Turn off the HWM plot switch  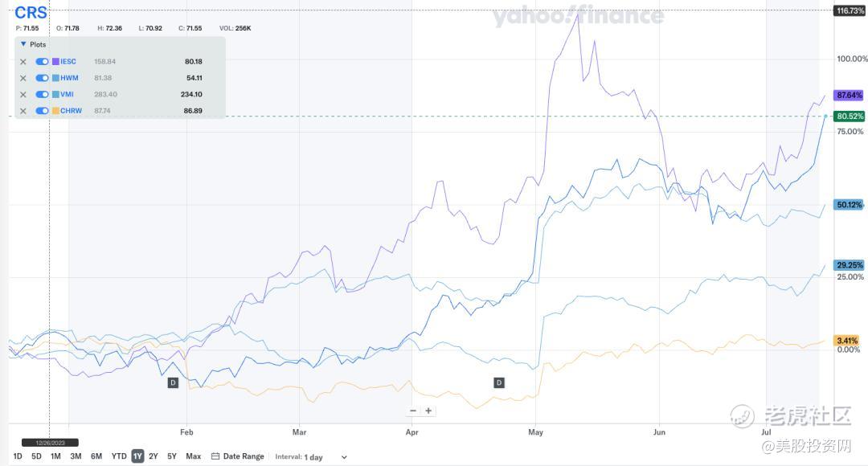tap(42, 78)
